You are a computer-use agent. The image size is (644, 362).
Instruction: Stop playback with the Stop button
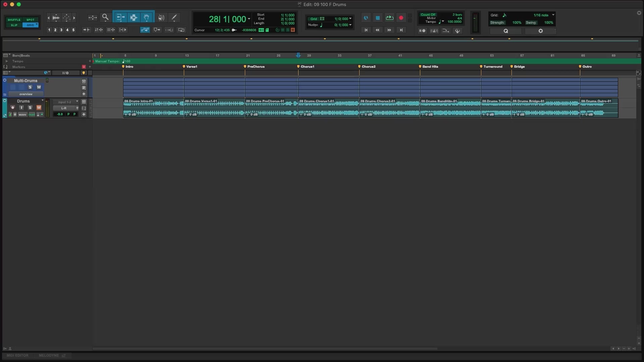[x=378, y=18]
